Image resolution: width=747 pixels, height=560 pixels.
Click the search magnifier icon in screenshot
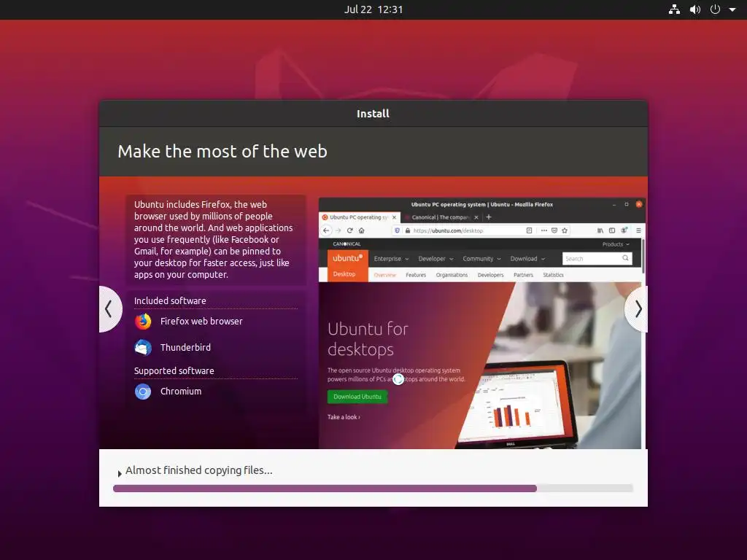(625, 258)
